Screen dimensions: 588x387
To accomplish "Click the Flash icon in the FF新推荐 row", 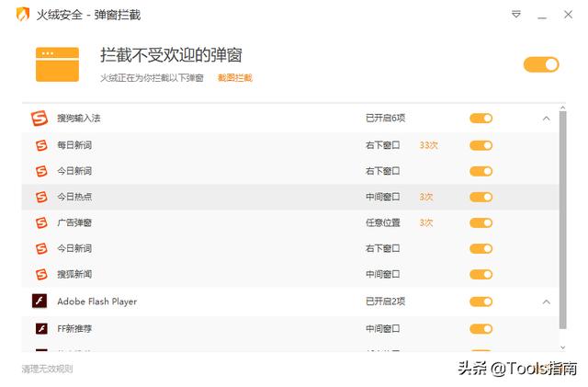I will (41, 329).
